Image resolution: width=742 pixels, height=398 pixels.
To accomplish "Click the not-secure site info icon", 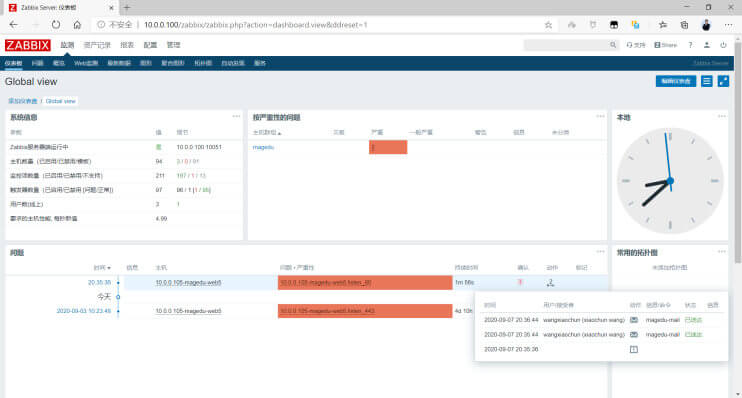I will 101,25.
